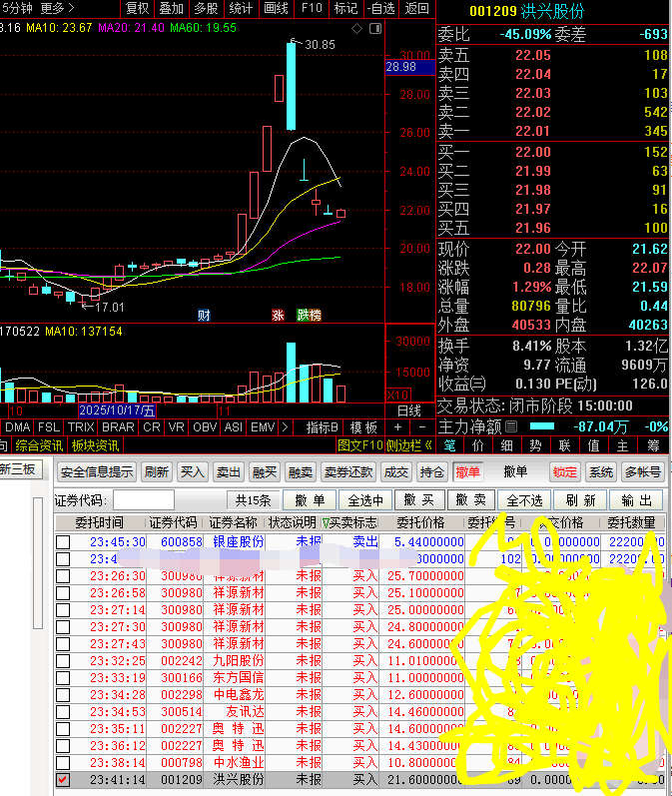Click the 输 出 export button
The image size is (672, 796).
pyautogui.click(x=636, y=500)
